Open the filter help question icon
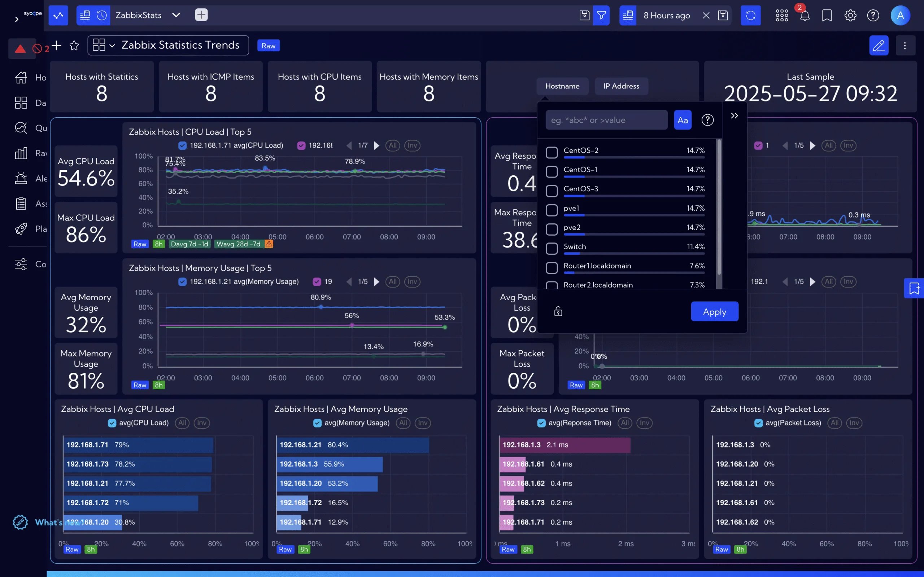 (x=707, y=120)
